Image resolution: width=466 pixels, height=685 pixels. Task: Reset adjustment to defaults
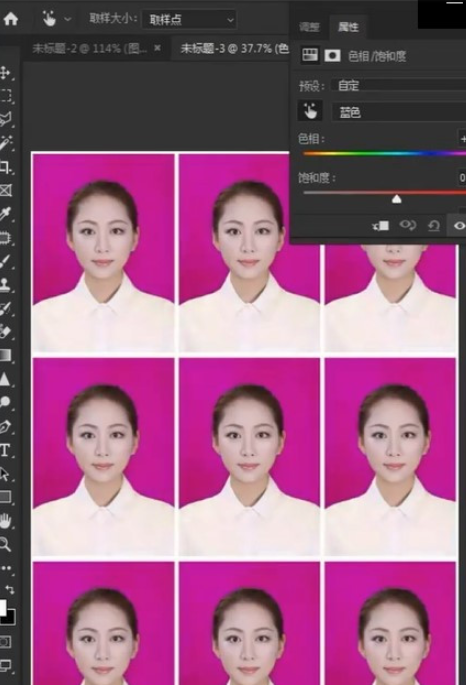[433, 225]
